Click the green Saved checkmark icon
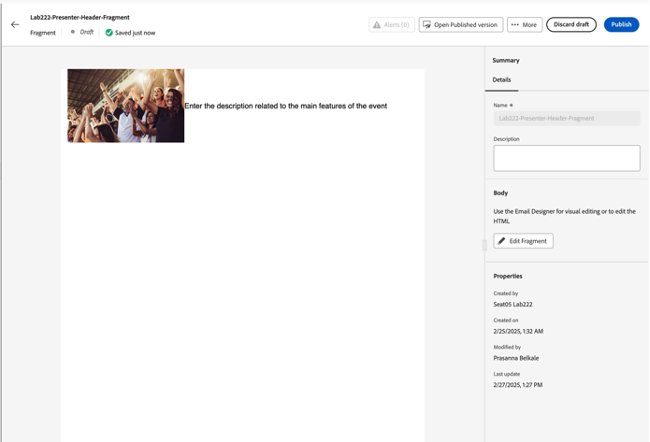650x442 pixels. pyautogui.click(x=110, y=33)
